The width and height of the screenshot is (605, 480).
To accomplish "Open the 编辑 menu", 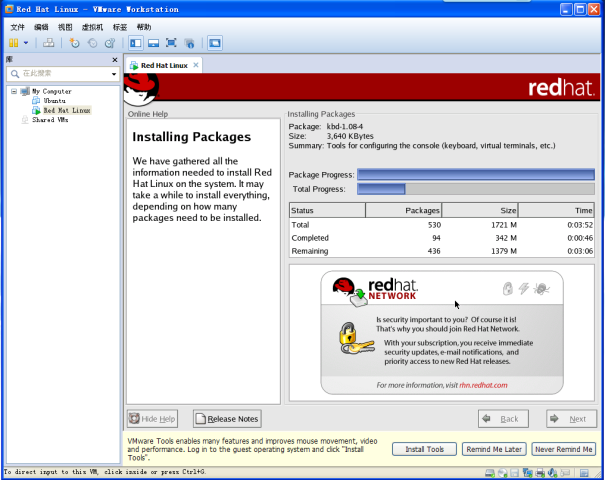I will click(x=41, y=27).
